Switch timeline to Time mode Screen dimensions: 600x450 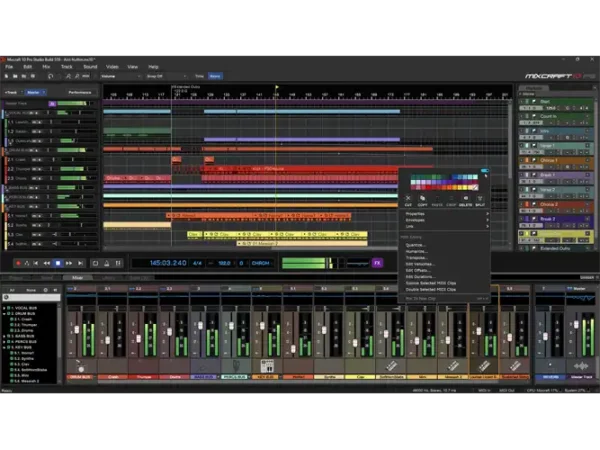click(199, 77)
